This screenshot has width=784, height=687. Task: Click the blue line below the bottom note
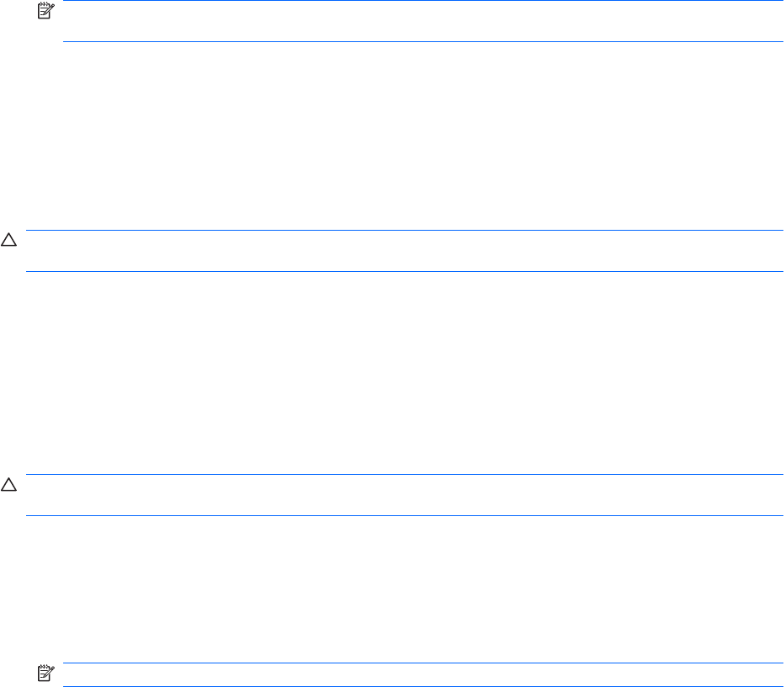(423, 686)
